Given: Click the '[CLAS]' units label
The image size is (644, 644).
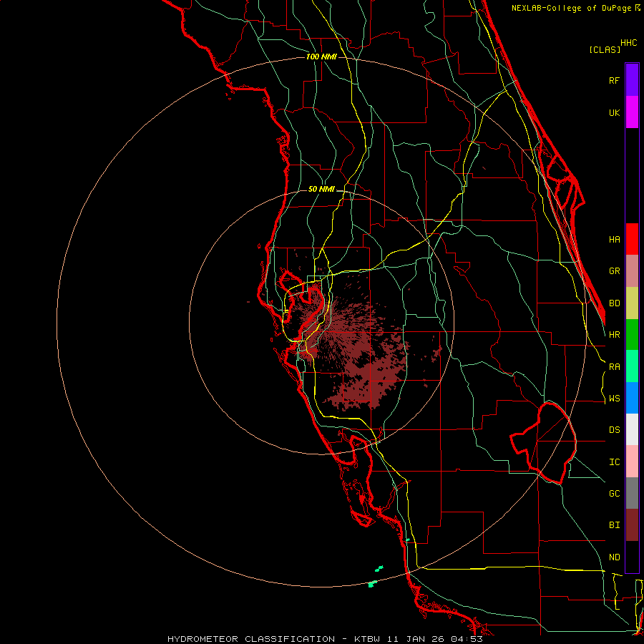Looking at the screenshot, I should tap(605, 50).
